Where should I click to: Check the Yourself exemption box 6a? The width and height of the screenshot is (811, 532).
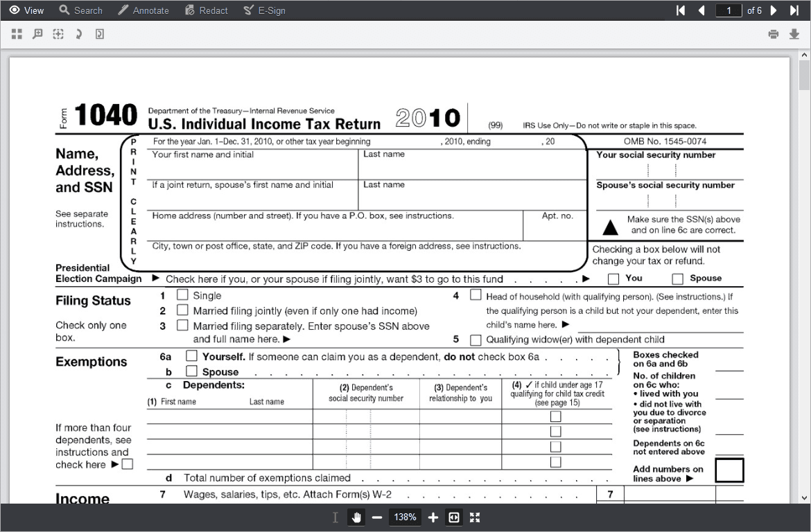click(191, 355)
